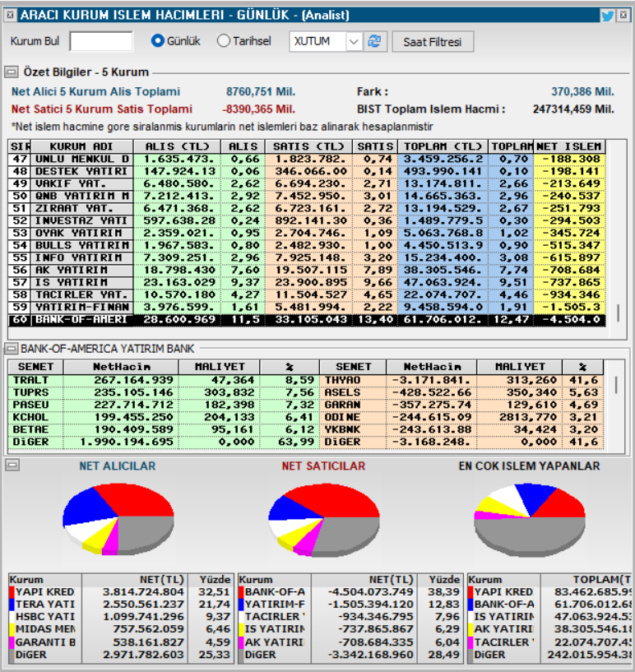The width and height of the screenshot is (635, 672).
Task: Click the pin icon left of window title
Action: click(11, 16)
